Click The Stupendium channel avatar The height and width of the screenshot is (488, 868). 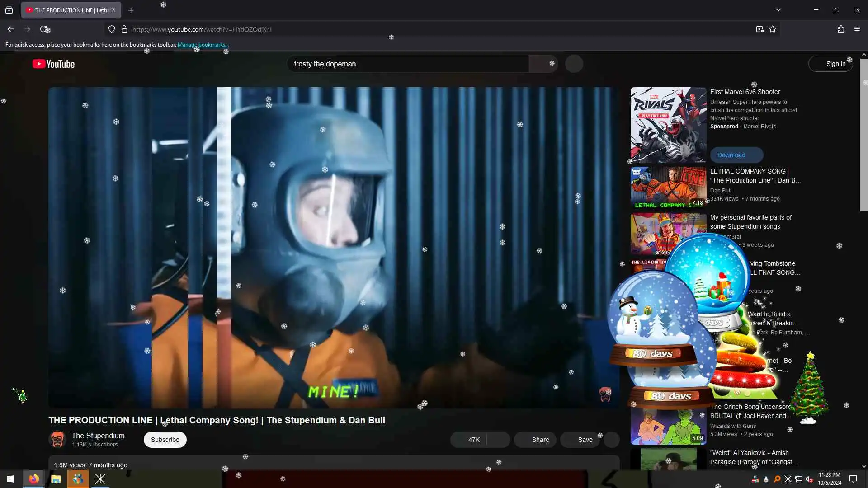pos(57,439)
